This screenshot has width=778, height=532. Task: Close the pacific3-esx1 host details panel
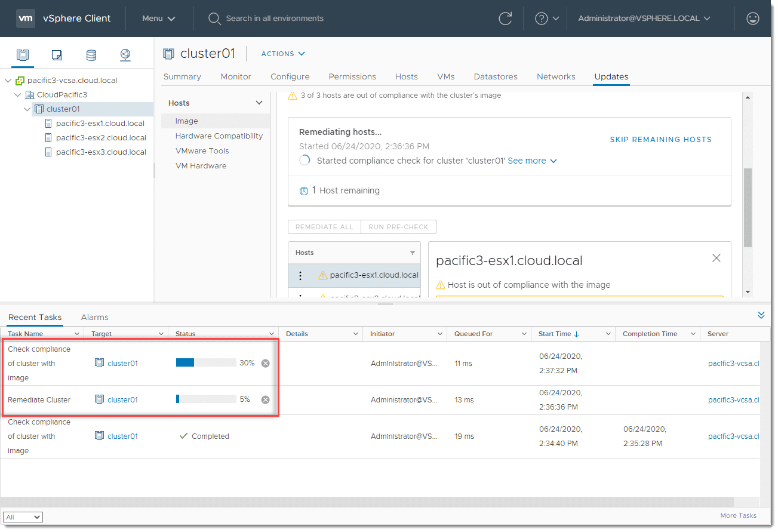tap(717, 258)
